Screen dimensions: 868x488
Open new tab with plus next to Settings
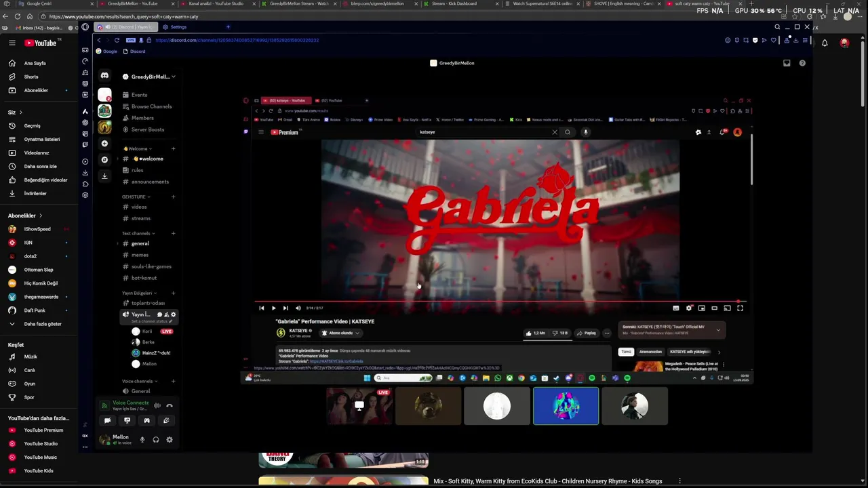[228, 27]
